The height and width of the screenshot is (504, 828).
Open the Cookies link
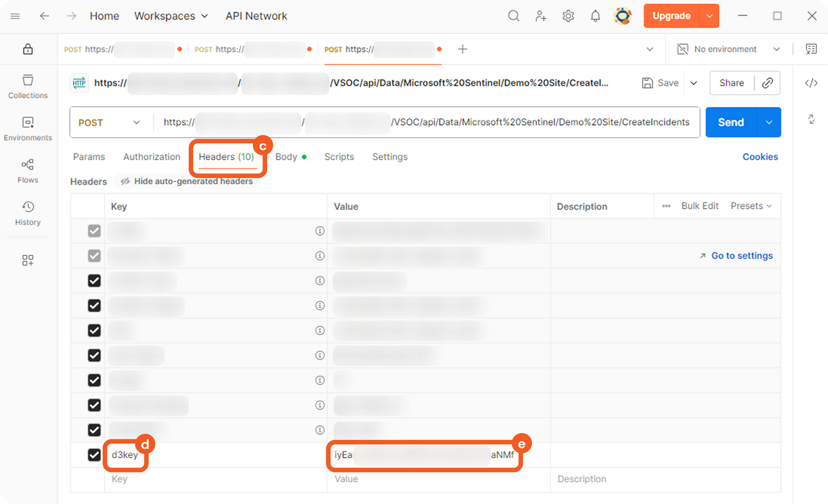[760, 157]
